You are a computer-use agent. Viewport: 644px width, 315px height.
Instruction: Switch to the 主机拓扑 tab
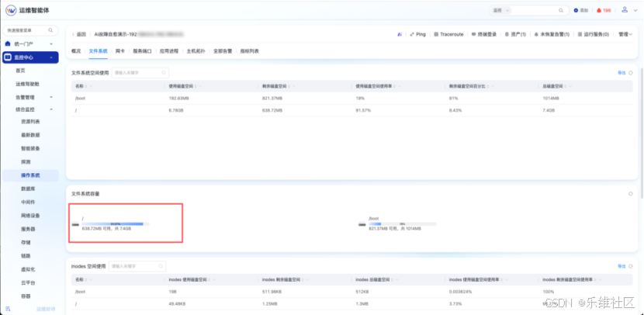[196, 51]
